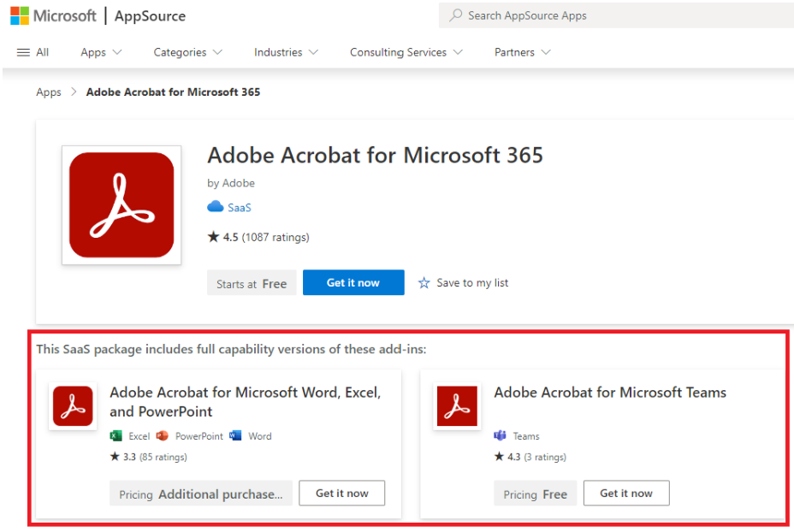The height and width of the screenshot is (532, 794).
Task: Click the Save to my list star icon
Action: [424, 283]
